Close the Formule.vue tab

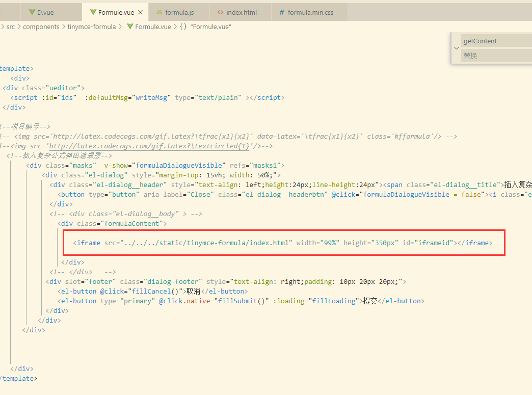point(140,11)
